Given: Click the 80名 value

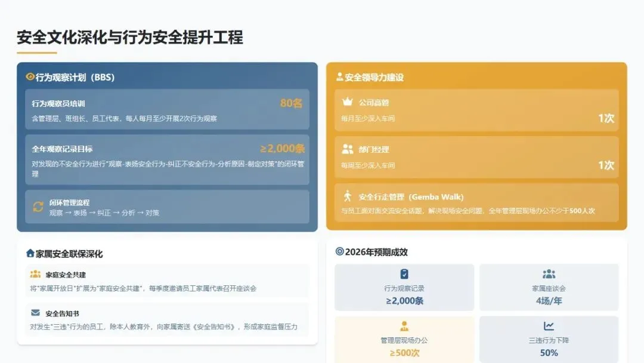Looking at the screenshot, I should click(291, 103).
